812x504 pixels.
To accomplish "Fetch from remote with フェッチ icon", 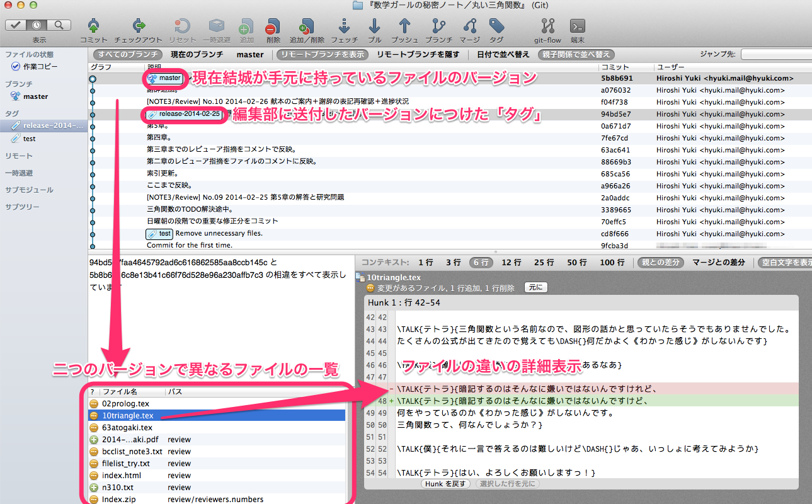I will (344, 26).
